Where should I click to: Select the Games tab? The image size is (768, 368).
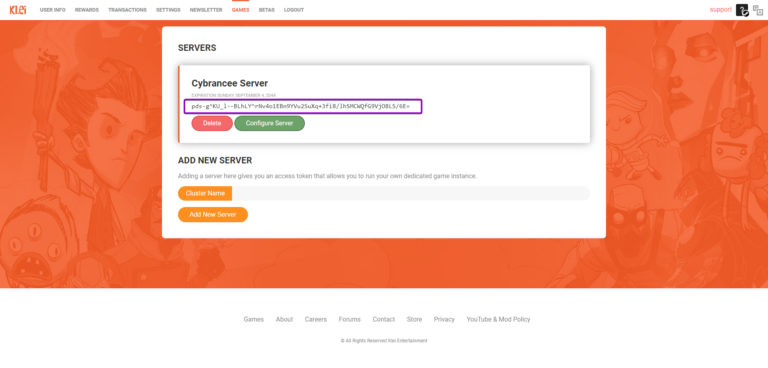(240, 10)
